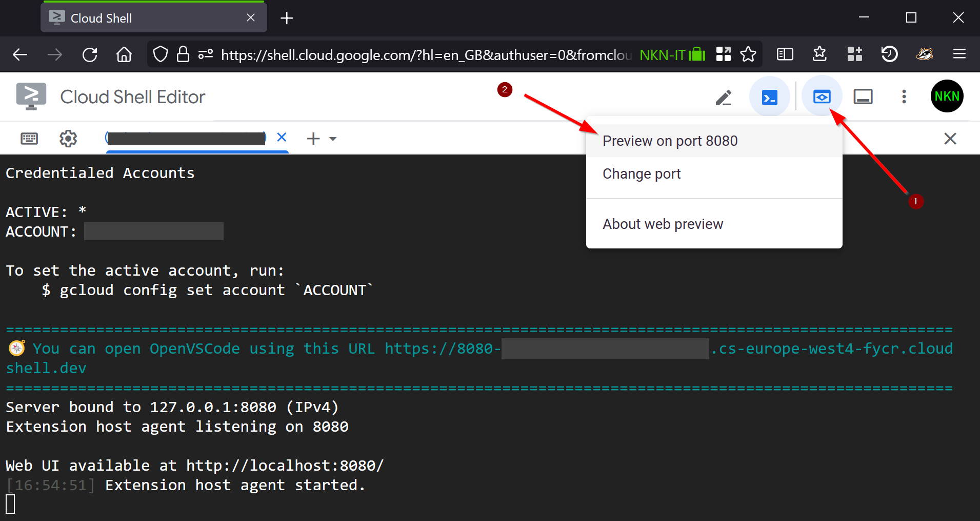Click the Credentialed Accounts text line

(100, 173)
